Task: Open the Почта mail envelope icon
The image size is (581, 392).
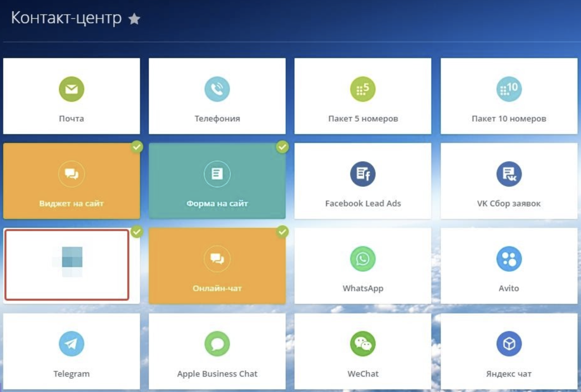Action: click(72, 89)
